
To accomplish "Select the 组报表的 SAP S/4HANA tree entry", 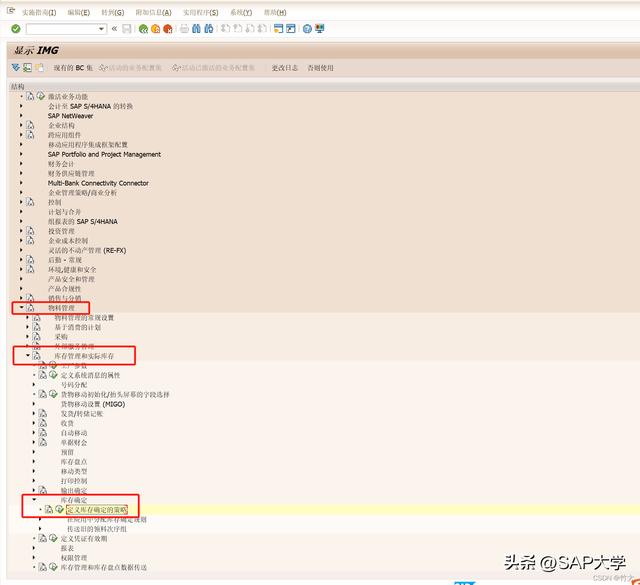I will click(x=83, y=222).
